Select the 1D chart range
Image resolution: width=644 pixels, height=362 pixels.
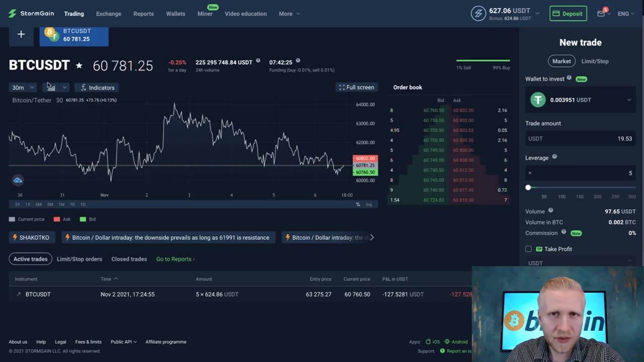(83, 205)
